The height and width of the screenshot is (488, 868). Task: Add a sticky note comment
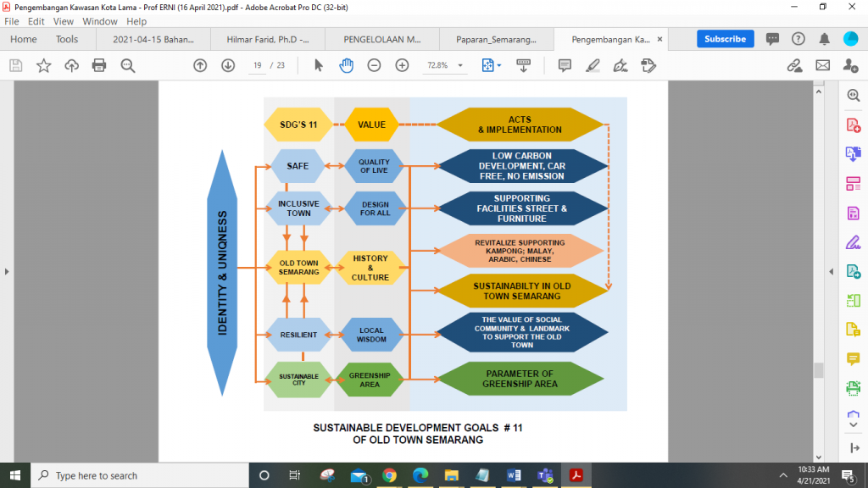565,65
